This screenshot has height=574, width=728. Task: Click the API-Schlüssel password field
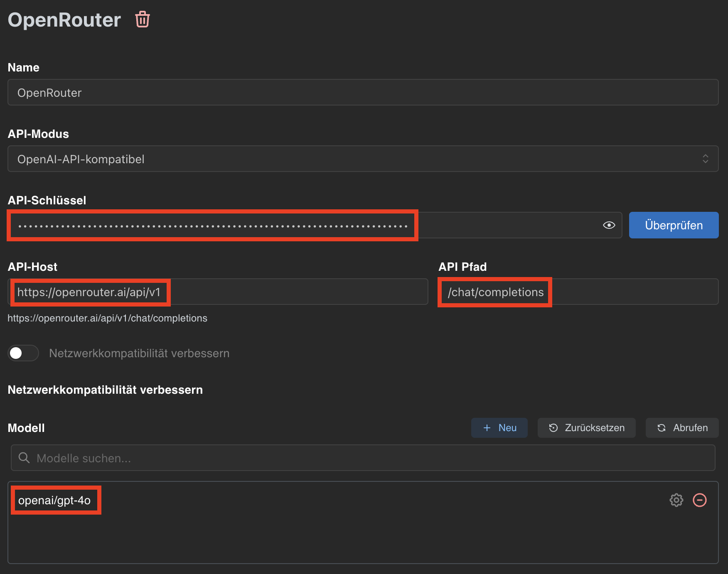click(x=315, y=225)
